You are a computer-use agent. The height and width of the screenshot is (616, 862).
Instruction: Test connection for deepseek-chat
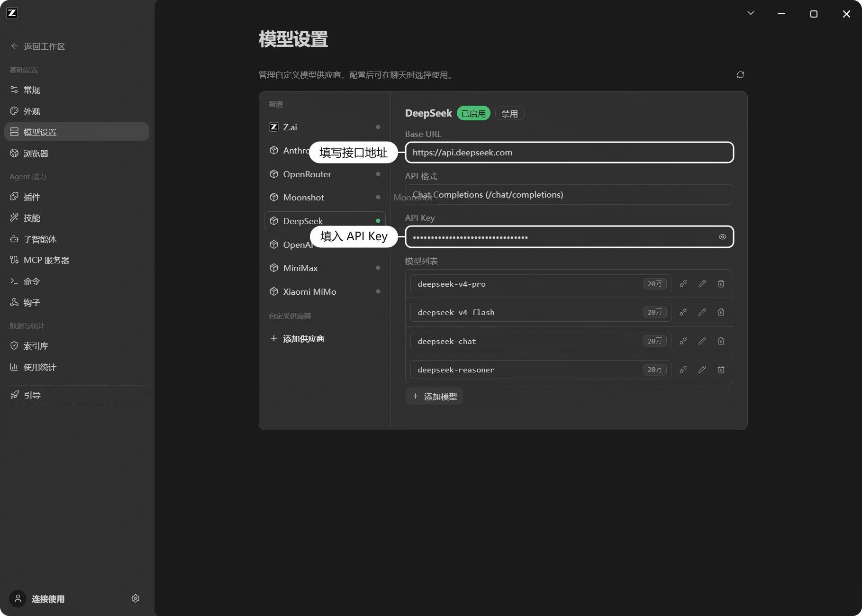[683, 341]
